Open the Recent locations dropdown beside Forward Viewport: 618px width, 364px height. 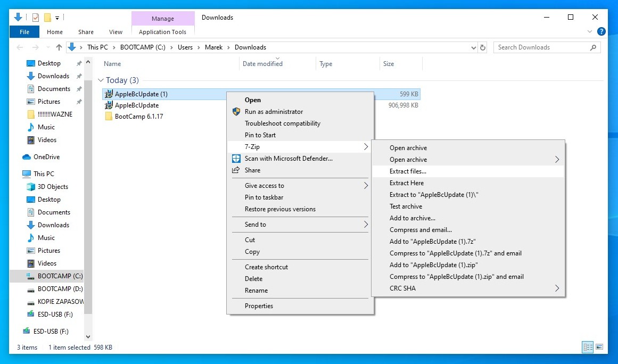click(x=48, y=47)
